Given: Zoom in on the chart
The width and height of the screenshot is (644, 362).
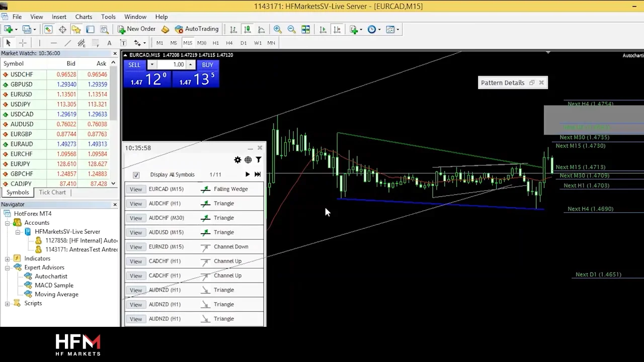Looking at the screenshot, I should 277,29.
